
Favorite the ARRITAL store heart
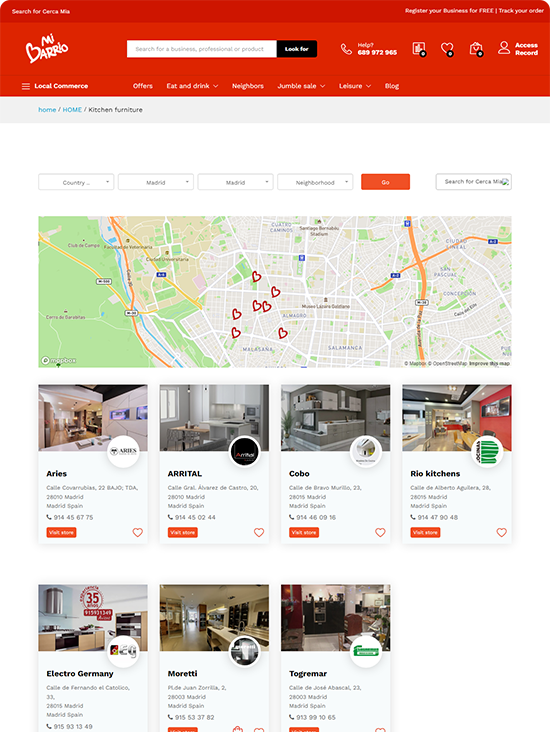click(259, 532)
